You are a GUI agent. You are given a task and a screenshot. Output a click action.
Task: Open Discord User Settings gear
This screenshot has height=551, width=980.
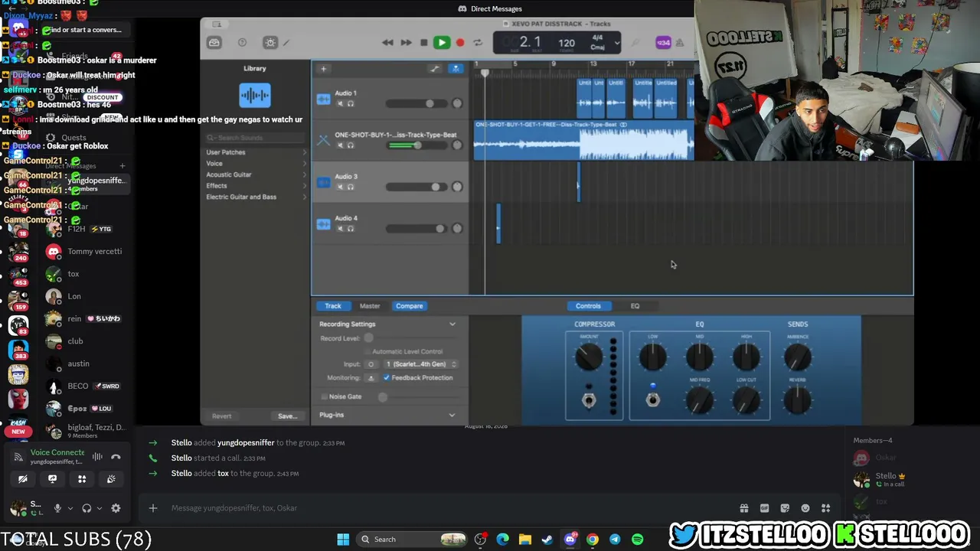coord(116,508)
